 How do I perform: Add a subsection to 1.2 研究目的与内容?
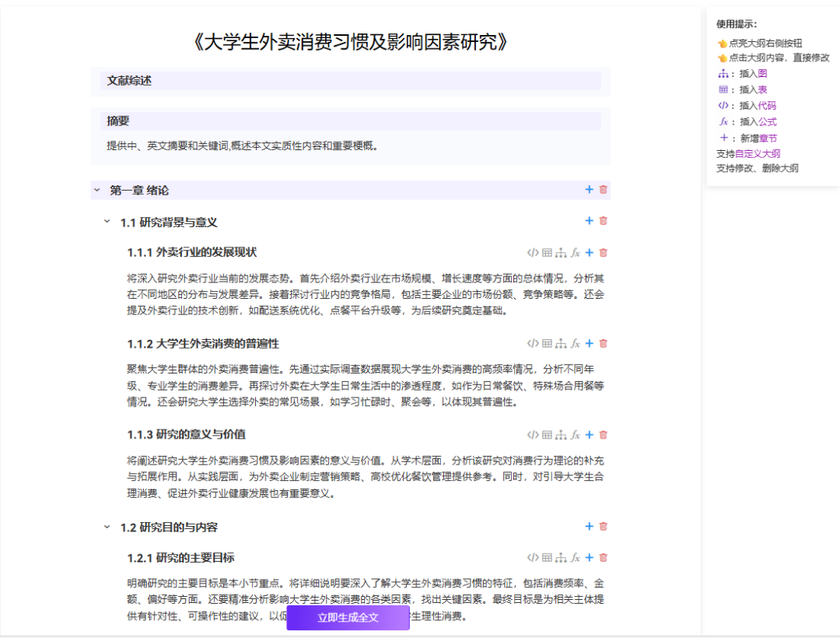[589, 527]
